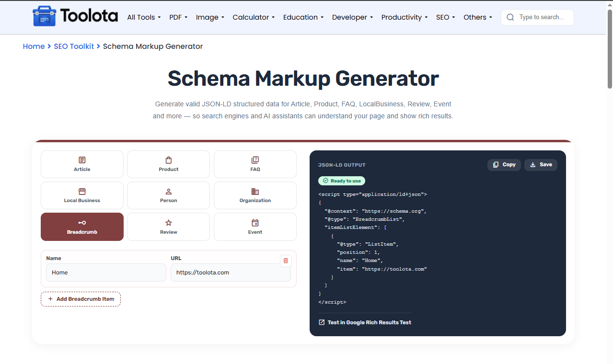
Task: Copy the JSON-LD output
Action: tap(504, 165)
